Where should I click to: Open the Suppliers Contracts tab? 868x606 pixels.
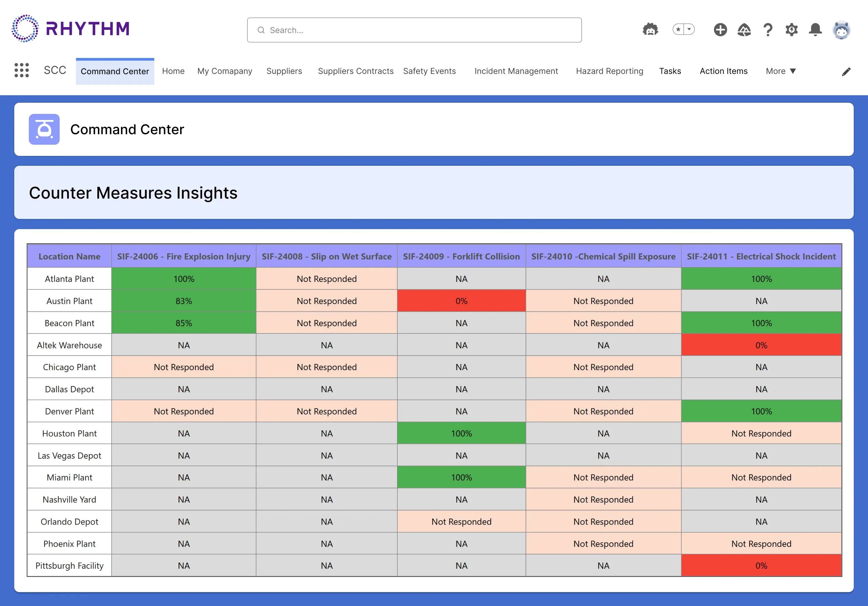coord(355,71)
